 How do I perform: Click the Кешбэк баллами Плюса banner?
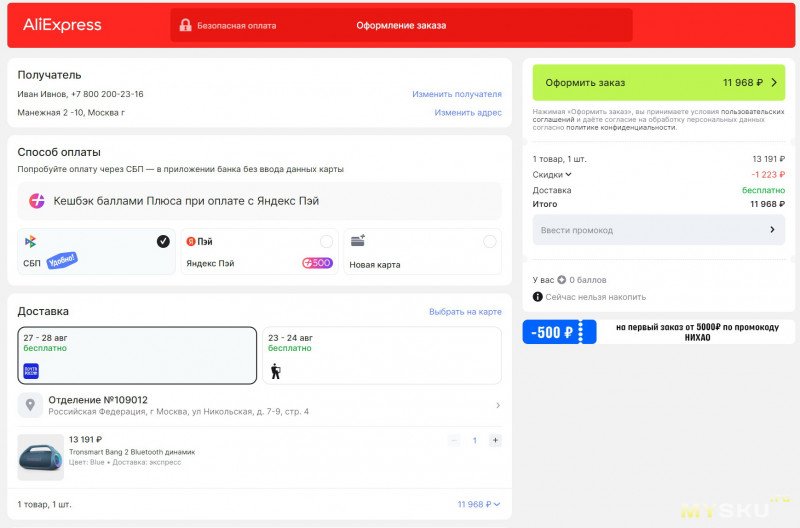259,201
